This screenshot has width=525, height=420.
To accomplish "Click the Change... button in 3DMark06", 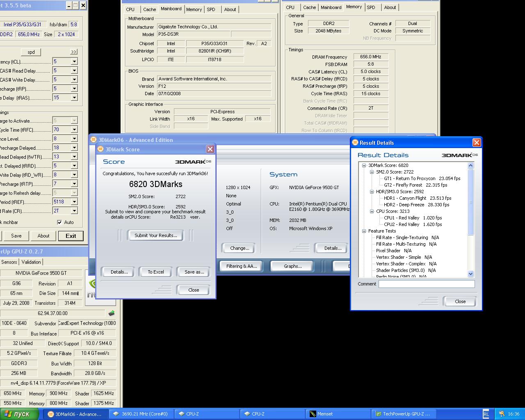I will tap(240, 248).
